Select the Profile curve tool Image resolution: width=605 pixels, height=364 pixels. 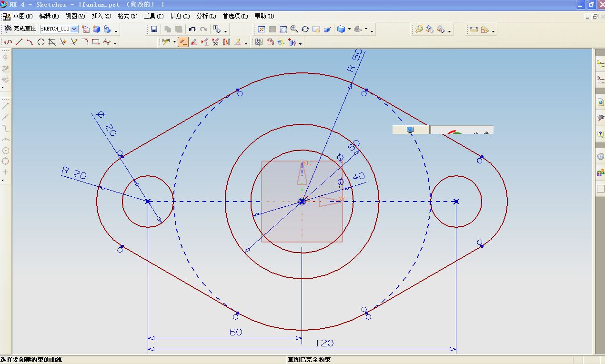pos(8,42)
